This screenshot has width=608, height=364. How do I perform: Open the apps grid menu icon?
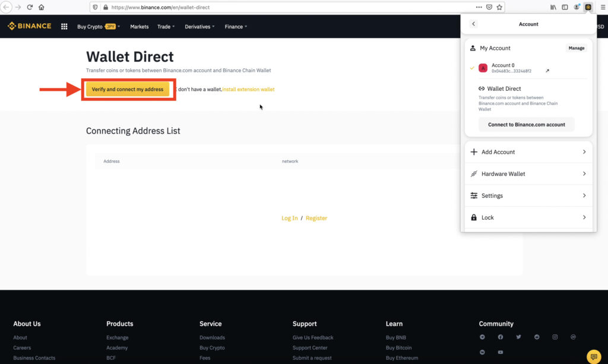pyautogui.click(x=64, y=26)
